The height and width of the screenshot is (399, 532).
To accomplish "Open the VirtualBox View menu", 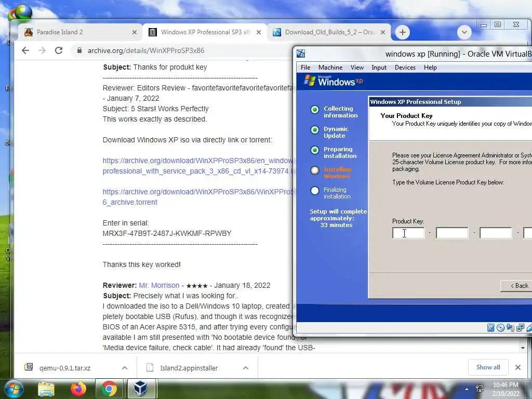I will [357, 68].
